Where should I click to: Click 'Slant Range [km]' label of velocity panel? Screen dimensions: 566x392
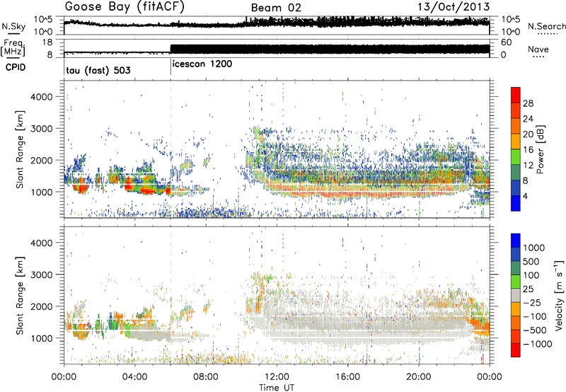pyautogui.click(x=20, y=295)
